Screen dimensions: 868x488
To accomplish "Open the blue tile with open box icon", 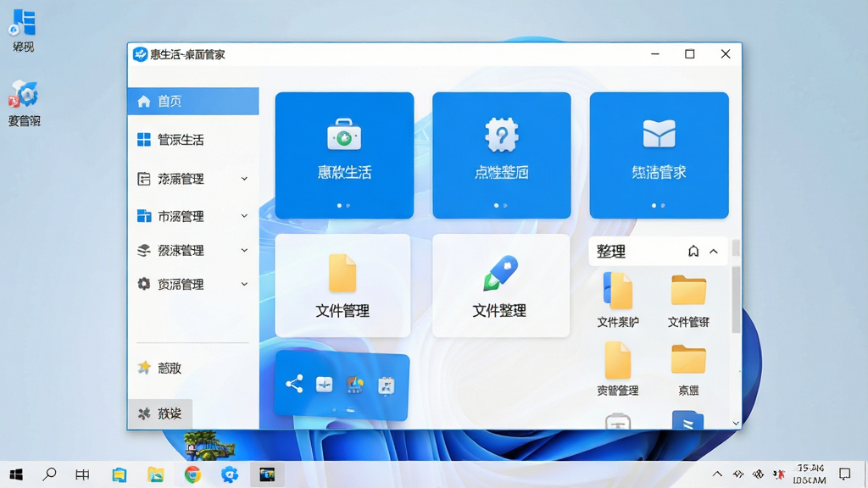I will click(659, 156).
